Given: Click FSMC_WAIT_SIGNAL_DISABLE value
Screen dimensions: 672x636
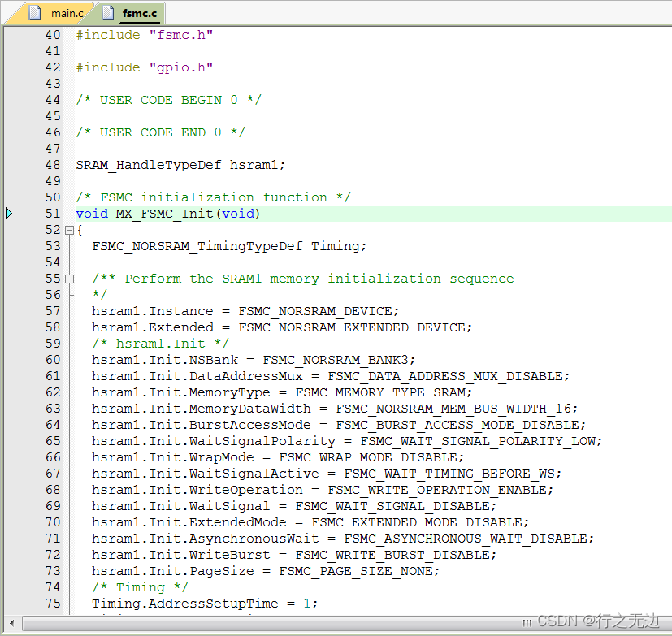Looking at the screenshot, I should click(x=392, y=507).
